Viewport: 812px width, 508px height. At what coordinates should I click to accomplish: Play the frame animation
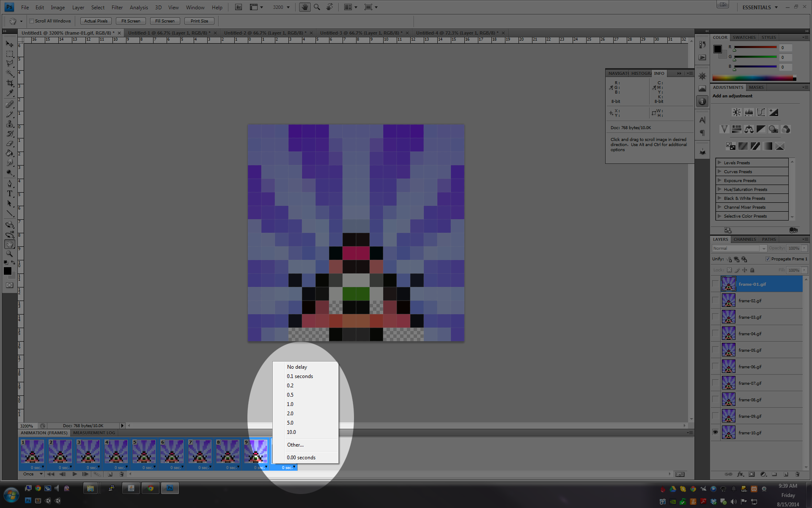click(x=74, y=474)
